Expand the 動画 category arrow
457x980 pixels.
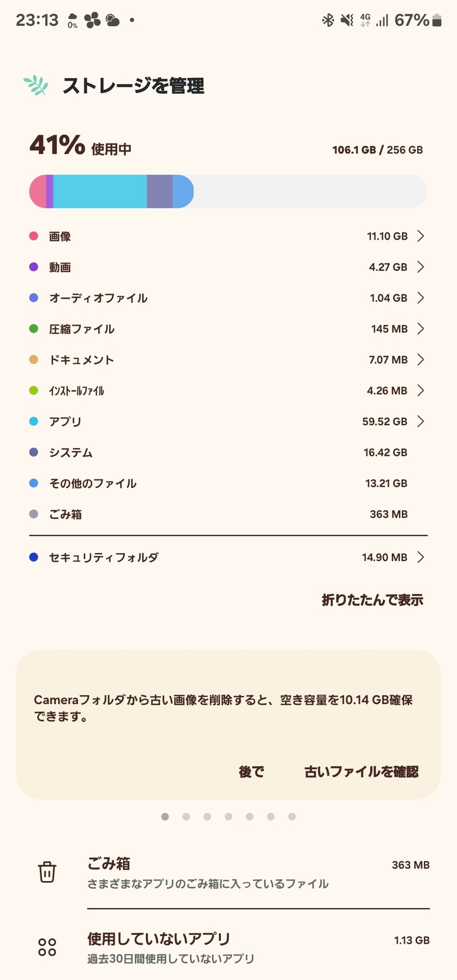(x=421, y=267)
